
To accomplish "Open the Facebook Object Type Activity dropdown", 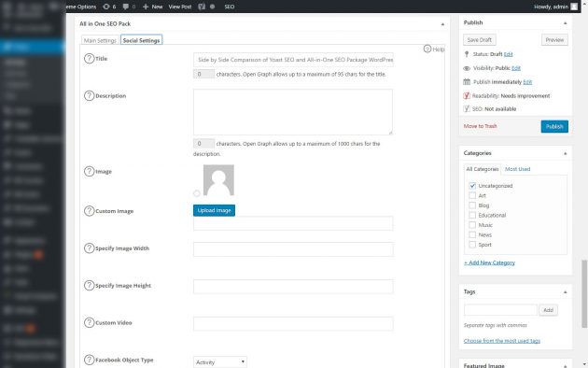I will click(220, 362).
